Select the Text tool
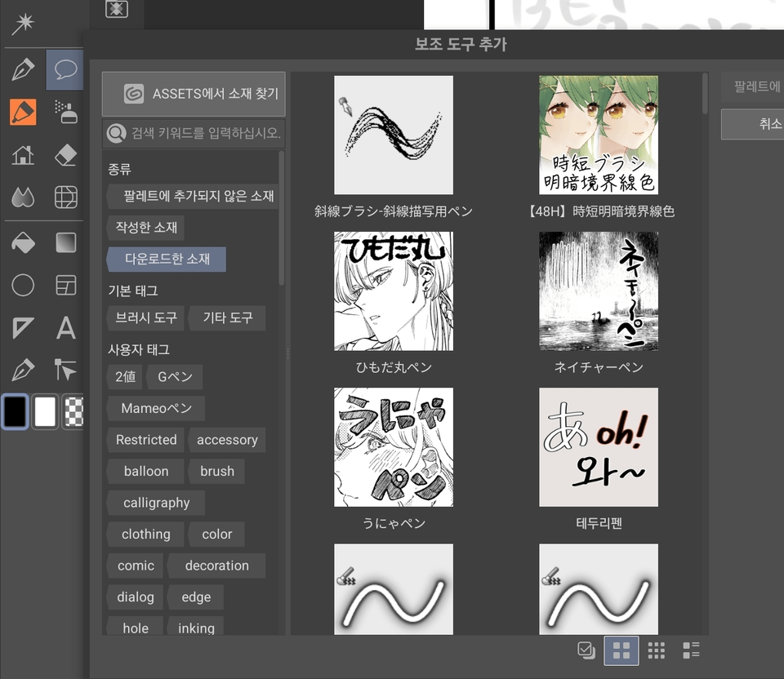This screenshot has height=679, width=784. click(65, 328)
